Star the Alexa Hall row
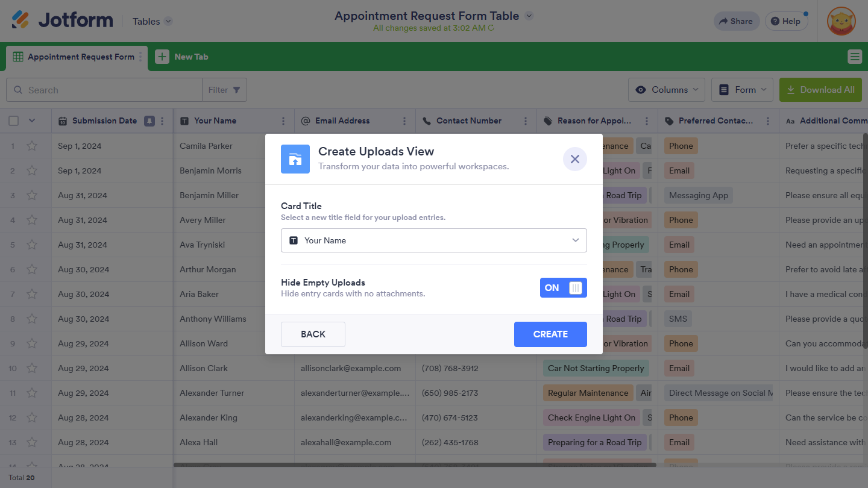The image size is (868, 488). [x=32, y=442]
